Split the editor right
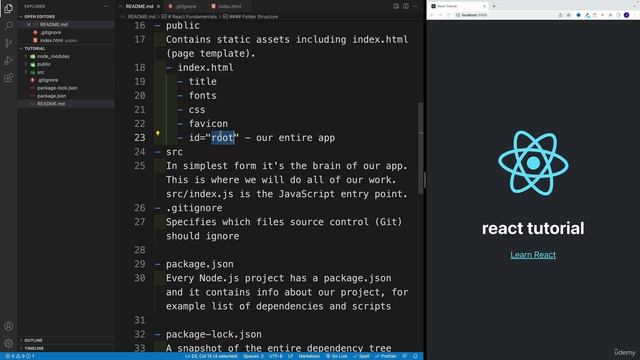The height and width of the screenshot is (360, 640). [406, 6]
